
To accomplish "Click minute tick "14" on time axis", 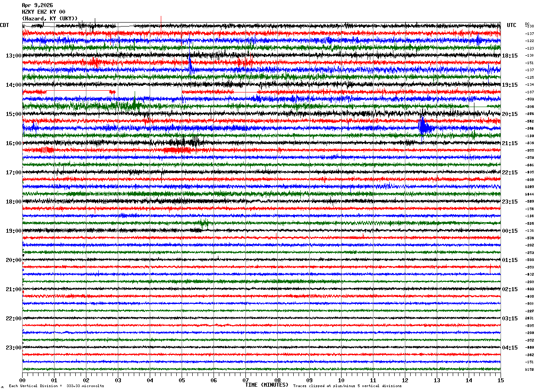I will click(469, 380).
